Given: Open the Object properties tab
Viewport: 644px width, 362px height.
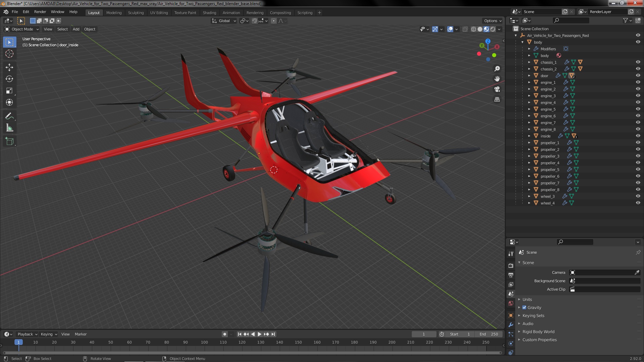Looking at the screenshot, I should (511, 315).
